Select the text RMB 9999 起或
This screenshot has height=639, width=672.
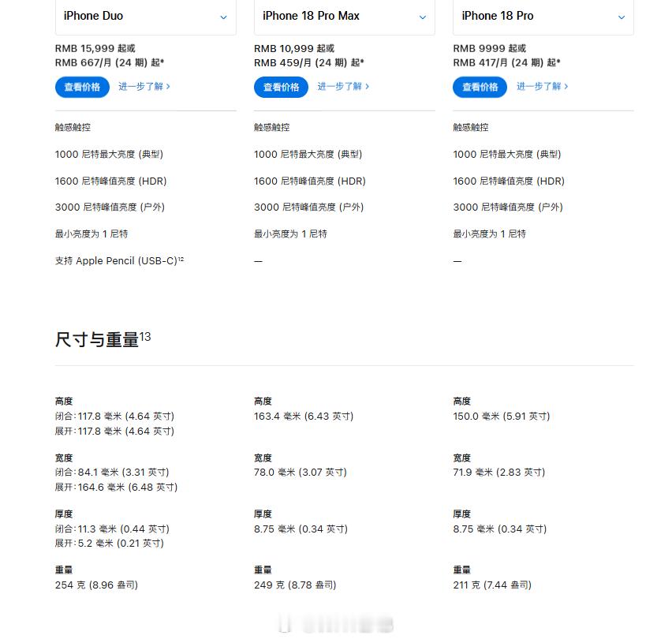490,48
